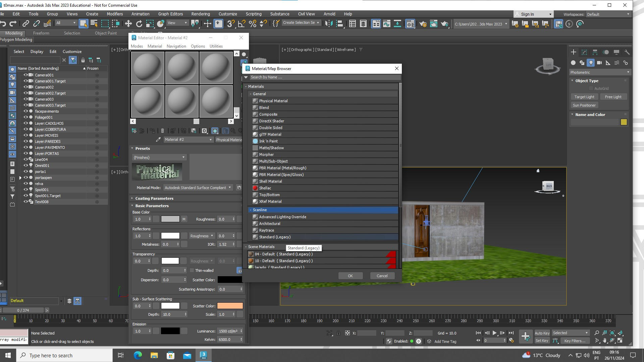Enable the Thin-walled checkbox
This screenshot has width=644, height=362.
coord(192,270)
